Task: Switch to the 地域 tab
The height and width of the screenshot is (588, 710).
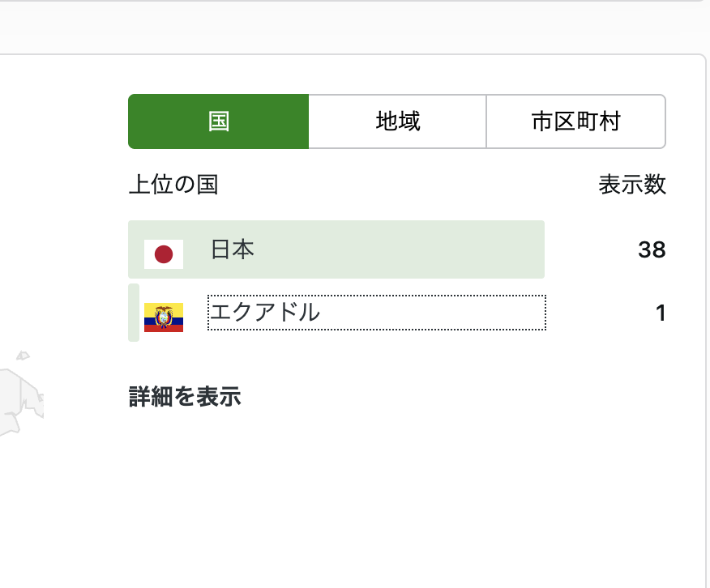Action: (396, 121)
